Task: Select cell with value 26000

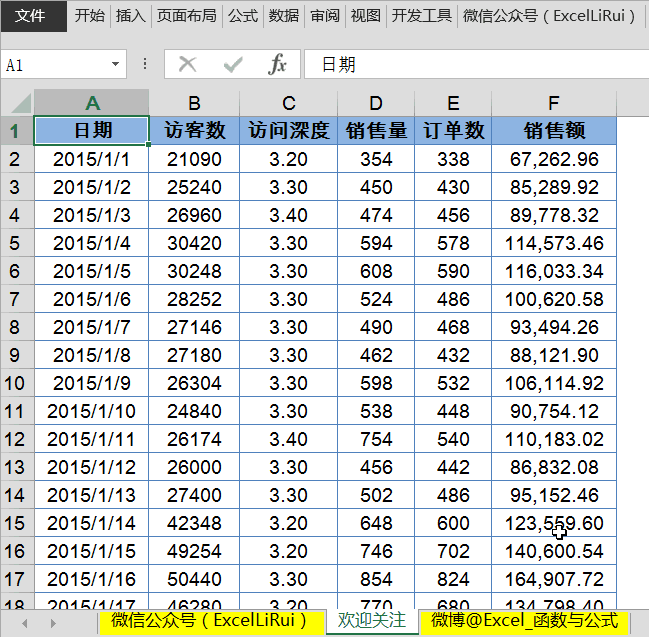Action: pos(194,467)
